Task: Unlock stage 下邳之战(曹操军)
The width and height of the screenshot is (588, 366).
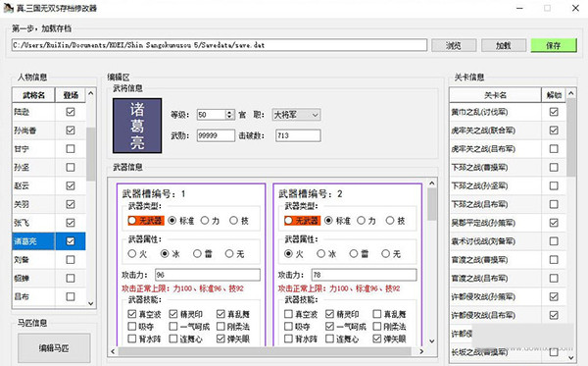Action: tap(554, 167)
